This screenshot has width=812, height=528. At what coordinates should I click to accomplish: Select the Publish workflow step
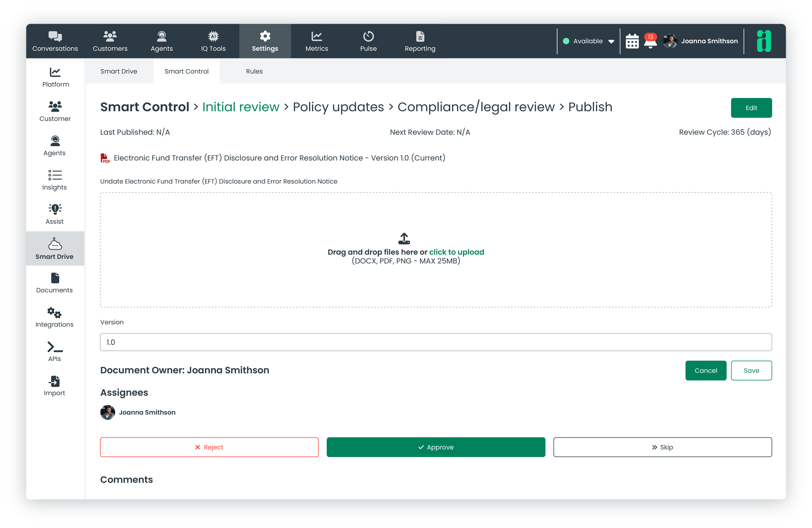[x=590, y=107]
